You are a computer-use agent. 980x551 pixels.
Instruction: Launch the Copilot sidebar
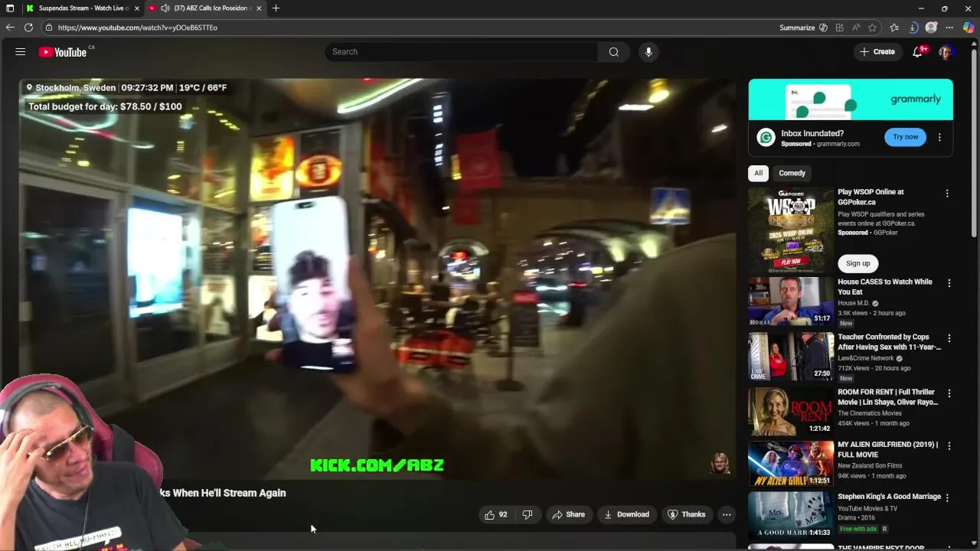969,28
